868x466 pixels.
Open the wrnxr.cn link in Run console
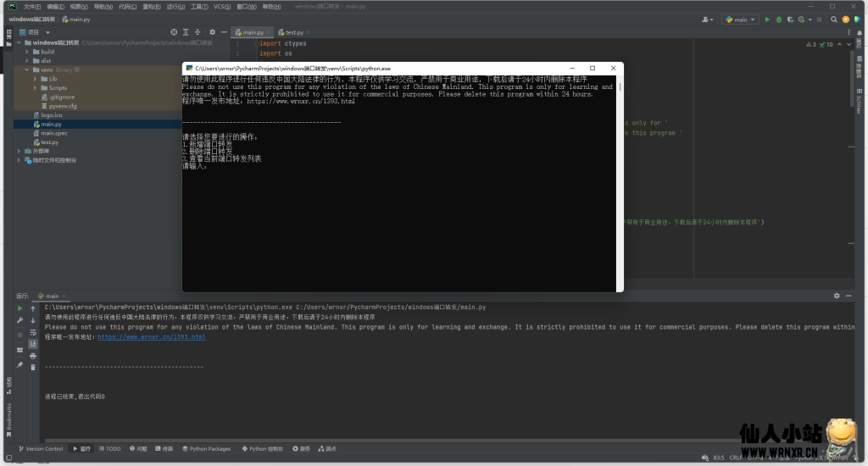152,336
